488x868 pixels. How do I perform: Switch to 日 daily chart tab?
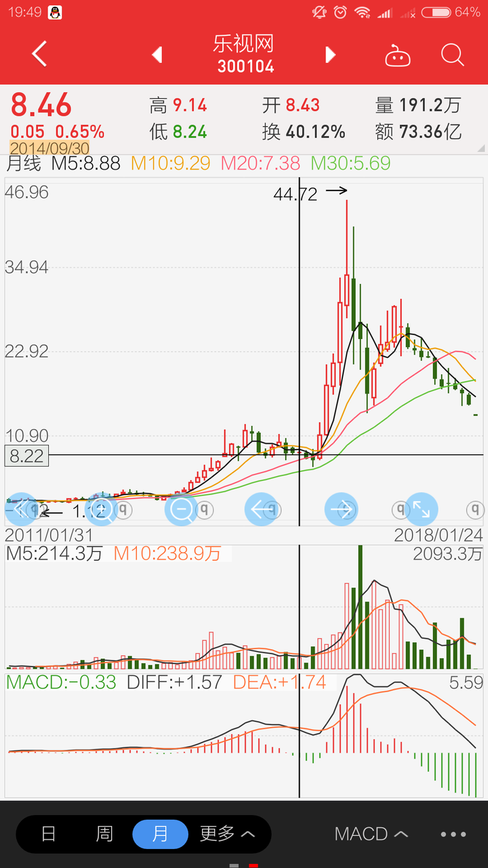click(x=48, y=834)
